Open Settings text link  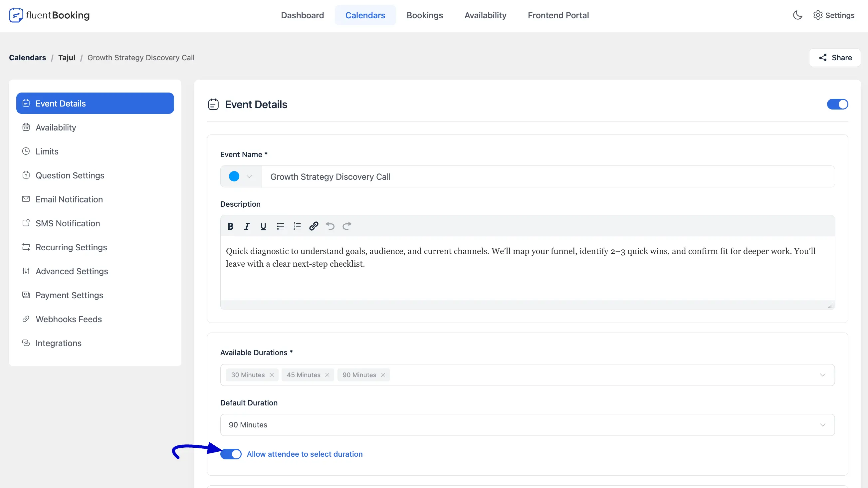click(x=840, y=15)
